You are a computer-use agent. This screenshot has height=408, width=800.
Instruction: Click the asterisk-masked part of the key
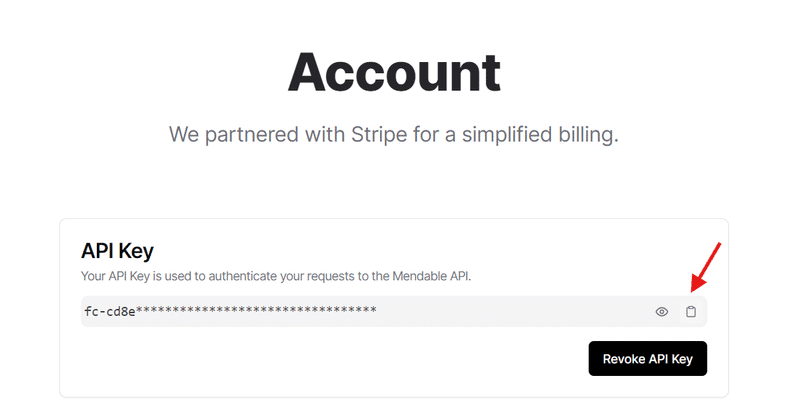point(256,311)
